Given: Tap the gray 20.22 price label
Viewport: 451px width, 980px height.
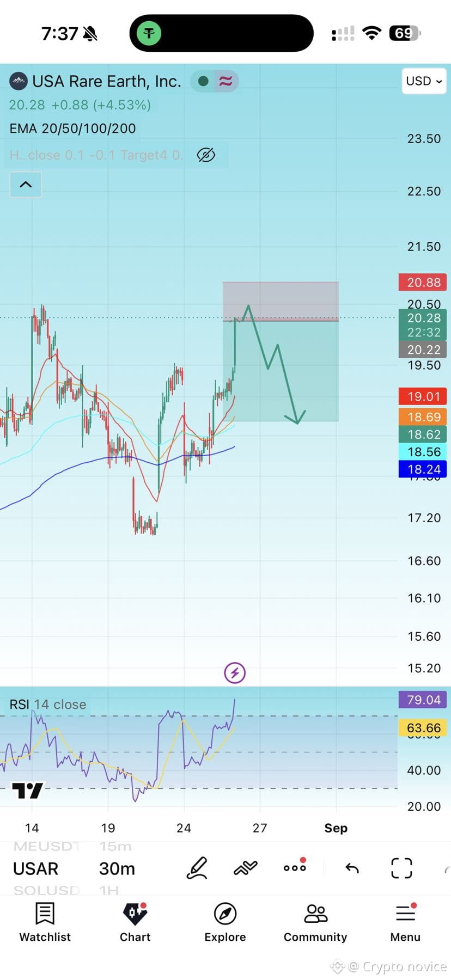Looking at the screenshot, I should [423, 350].
